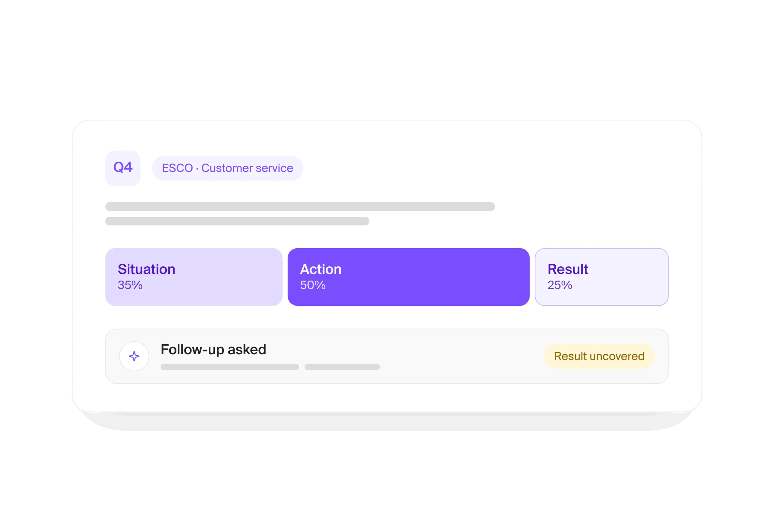Click the shorter gray bar under Follow-up asked

coord(342,367)
